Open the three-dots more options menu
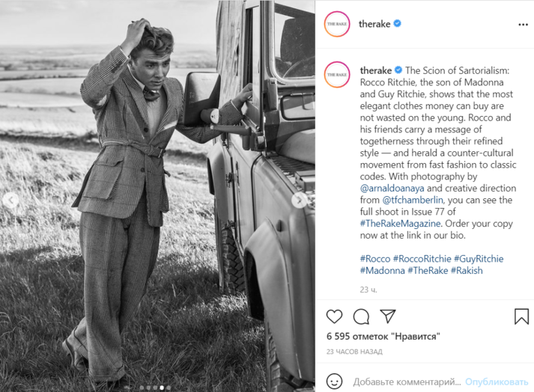The image size is (534, 392). pyautogui.click(x=523, y=24)
